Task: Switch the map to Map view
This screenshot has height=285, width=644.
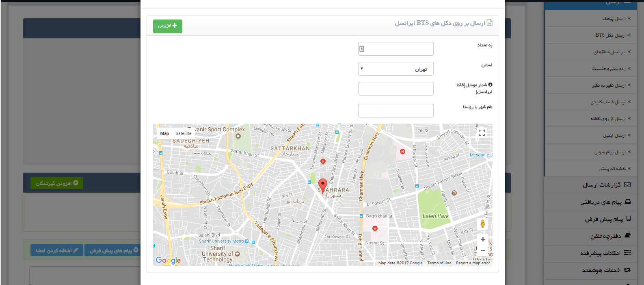Action: (164, 133)
